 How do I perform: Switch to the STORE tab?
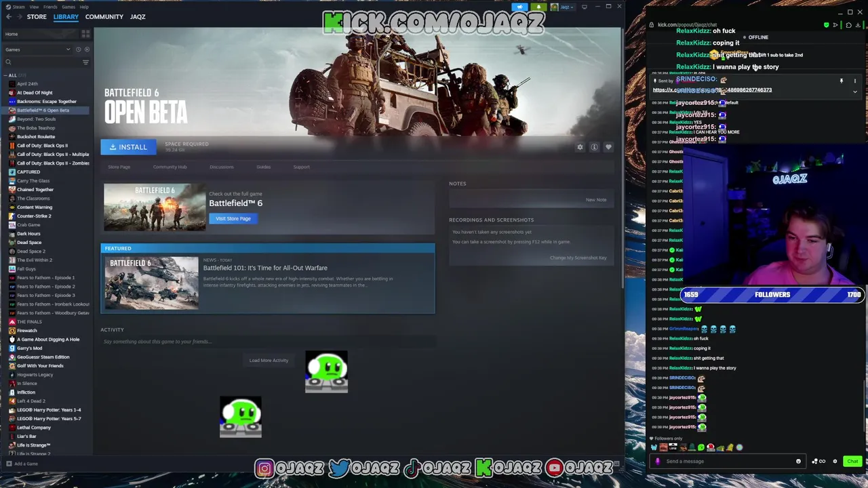point(37,17)
